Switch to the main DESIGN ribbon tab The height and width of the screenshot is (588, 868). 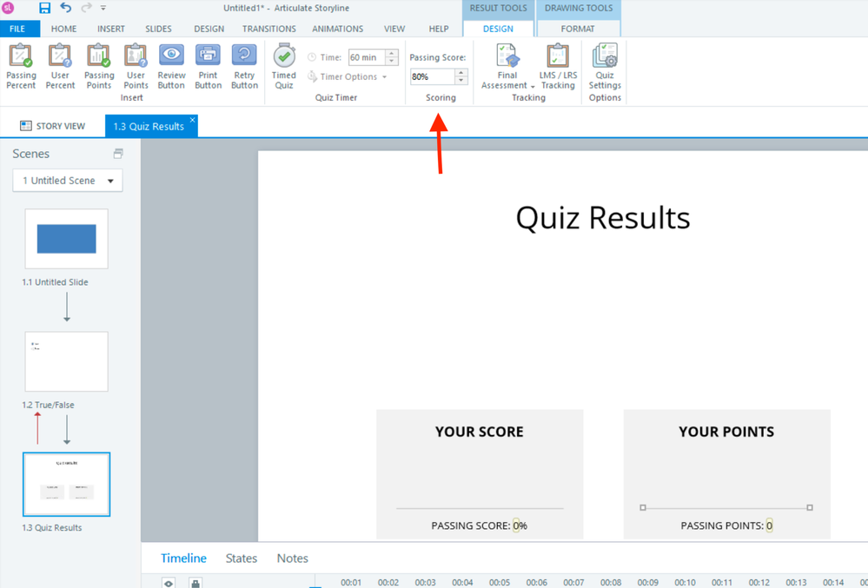tap(209, 29)
